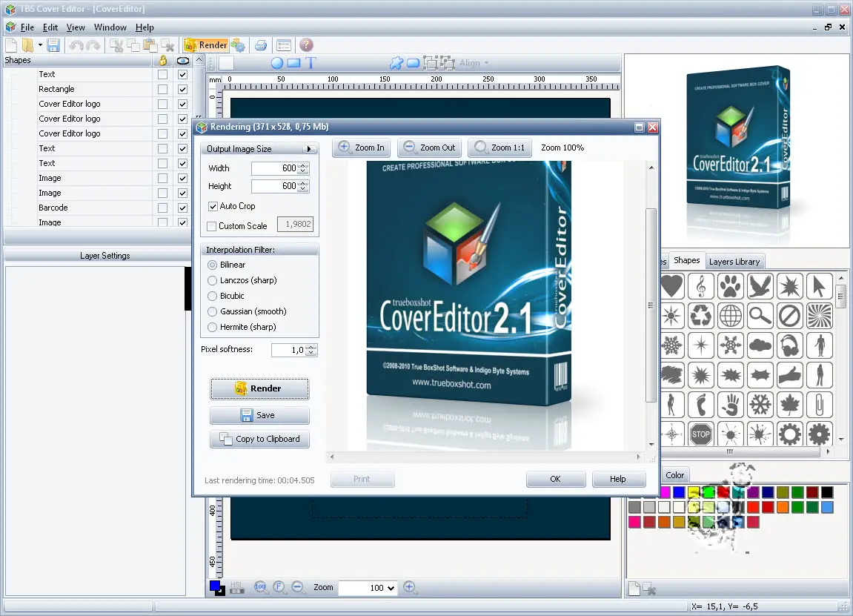Hide the Rectangle layer via its visibility checkbox
The height and width of the screenshot is (616, 853).
pyautogui.click(x=183, y=89)
